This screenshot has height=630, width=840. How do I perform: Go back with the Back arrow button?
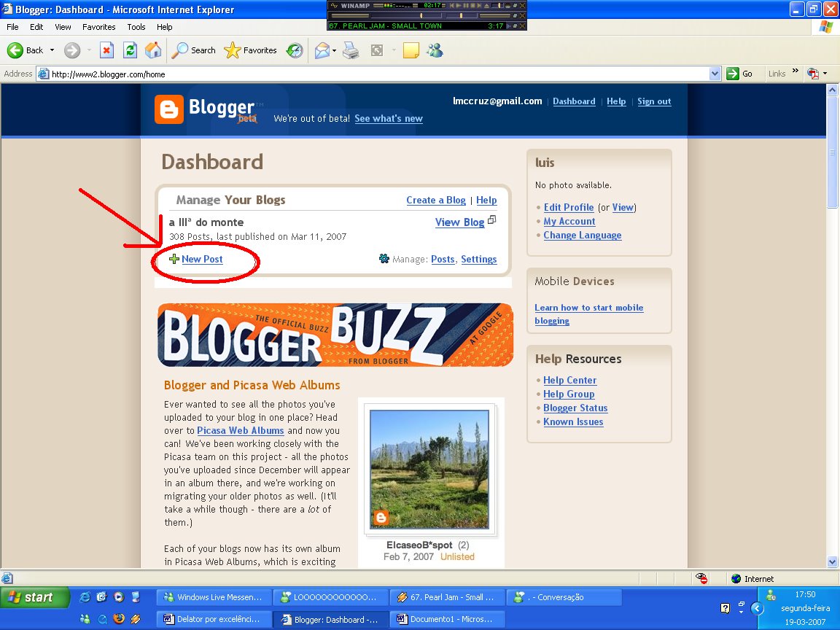pos(25,50)
